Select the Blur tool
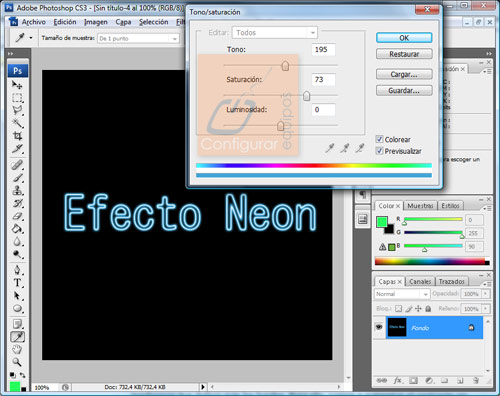The width and height of the screenshot is (500, 396). point(17,242)
